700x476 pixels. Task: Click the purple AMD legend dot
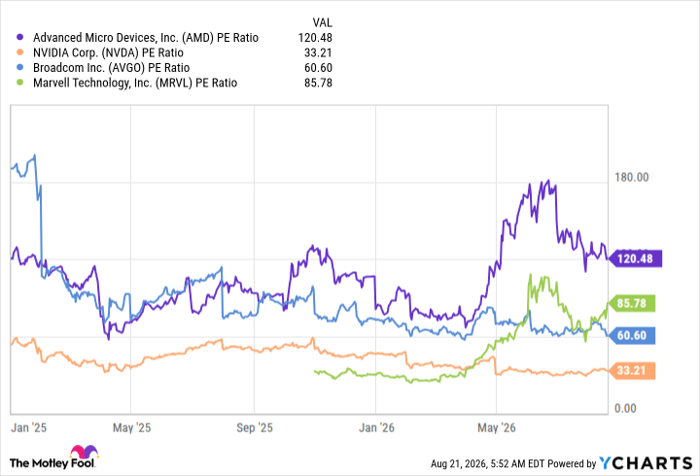(x=20, y=38)
